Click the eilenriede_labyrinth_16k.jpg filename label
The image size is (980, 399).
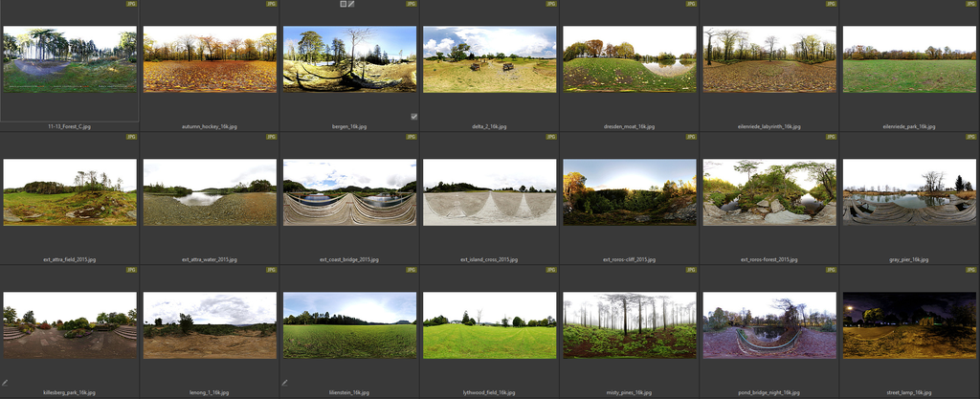pos(769,126)
